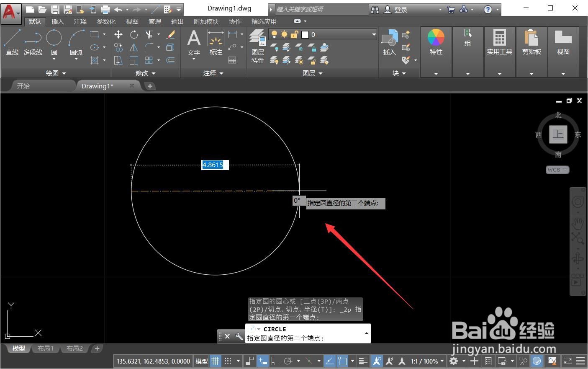Toggle snap mode in status bar

click(x=228, y=361)
